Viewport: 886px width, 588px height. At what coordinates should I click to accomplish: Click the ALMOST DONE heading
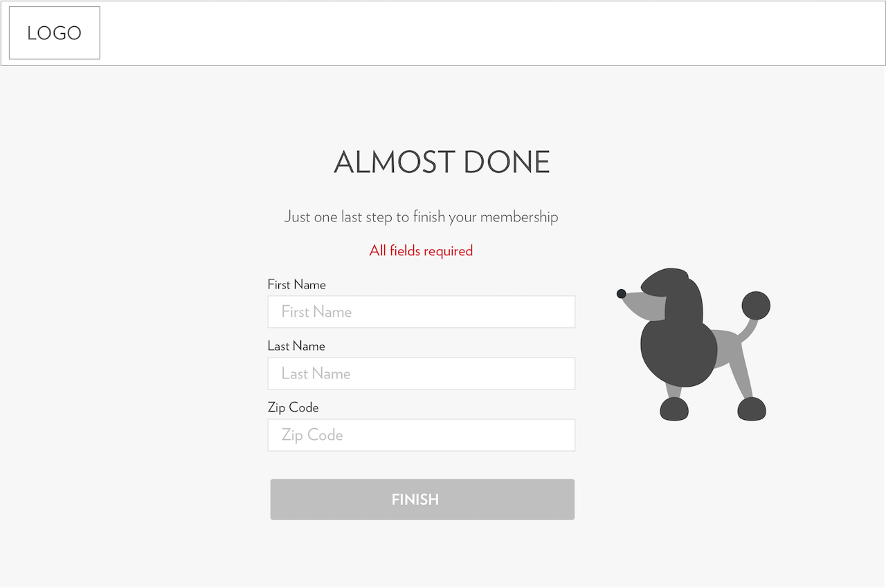click(x=442, y=163)
